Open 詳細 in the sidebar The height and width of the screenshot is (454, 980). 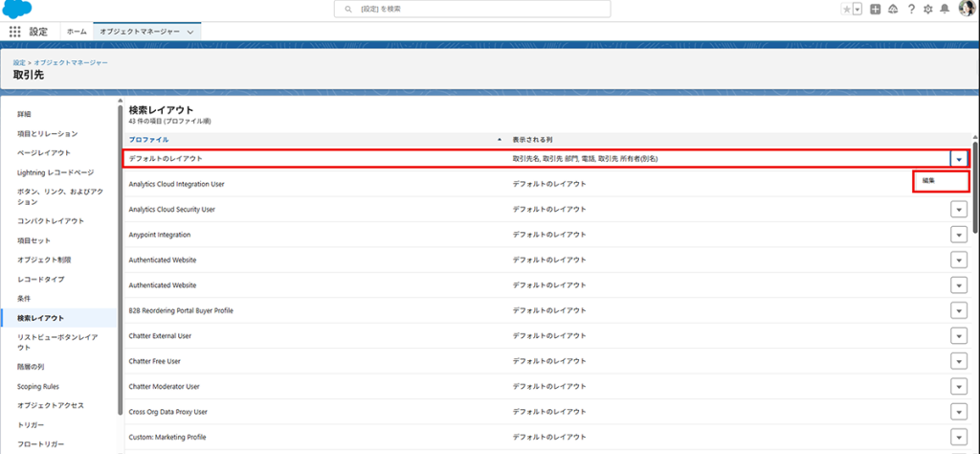pos(24,114)
